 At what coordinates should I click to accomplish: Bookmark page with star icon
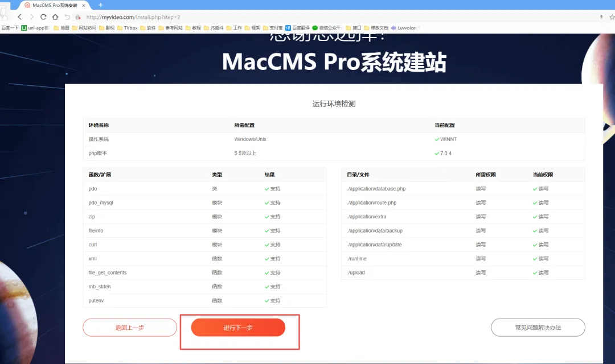click(x=612, y=17)
